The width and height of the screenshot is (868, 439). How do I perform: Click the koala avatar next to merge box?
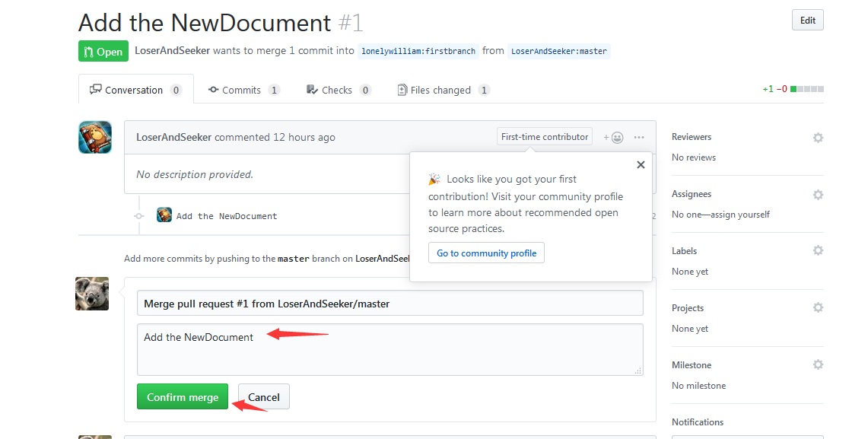pos(92,294)
